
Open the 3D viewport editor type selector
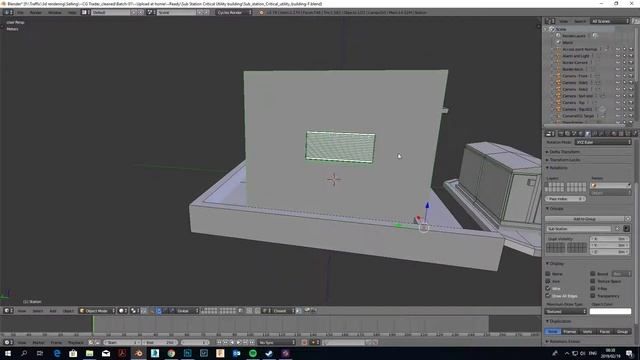8,311
